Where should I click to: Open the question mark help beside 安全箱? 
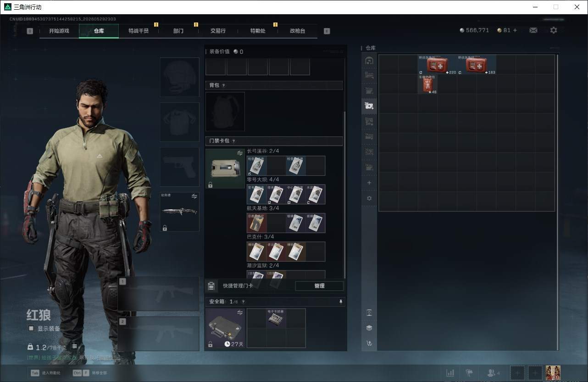pyautogui.click(x=243, y=302)
